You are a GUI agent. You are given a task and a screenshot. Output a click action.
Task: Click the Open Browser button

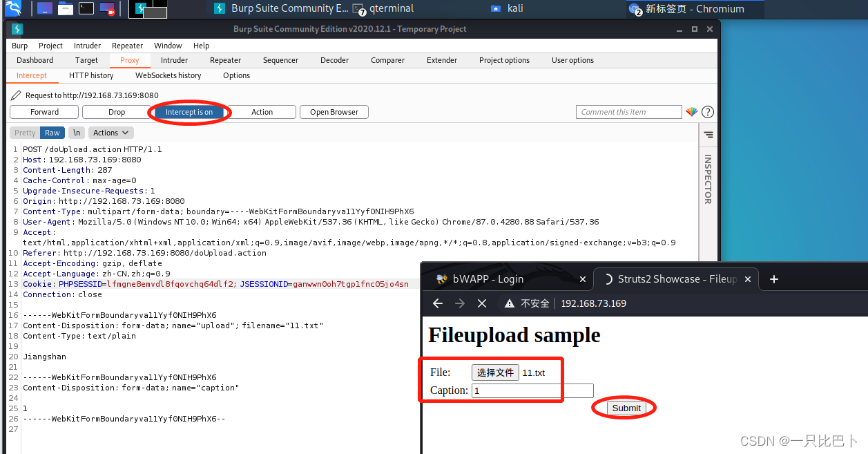[x=334, y=112]
